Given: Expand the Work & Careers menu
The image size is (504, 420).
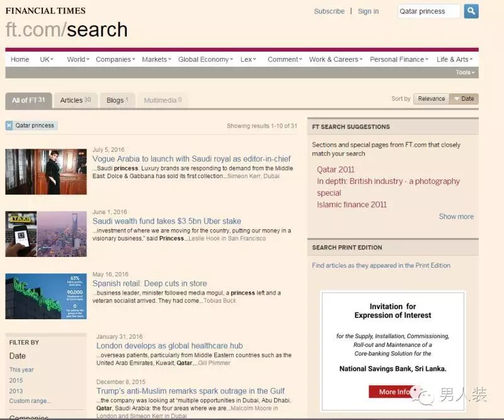Looking at the screenshot, I should click(336, 59).
